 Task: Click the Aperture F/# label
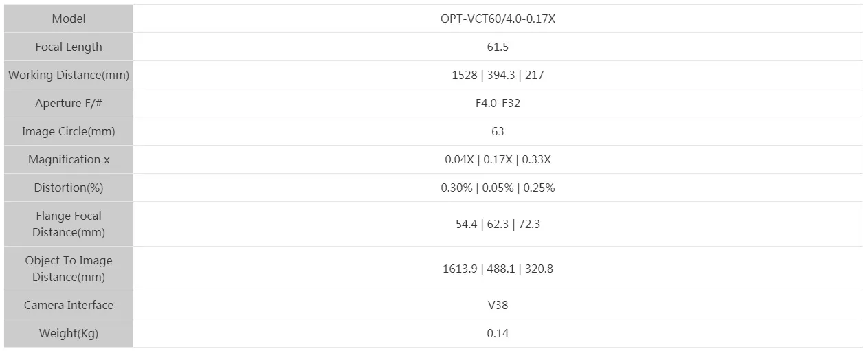pos(69,103)
